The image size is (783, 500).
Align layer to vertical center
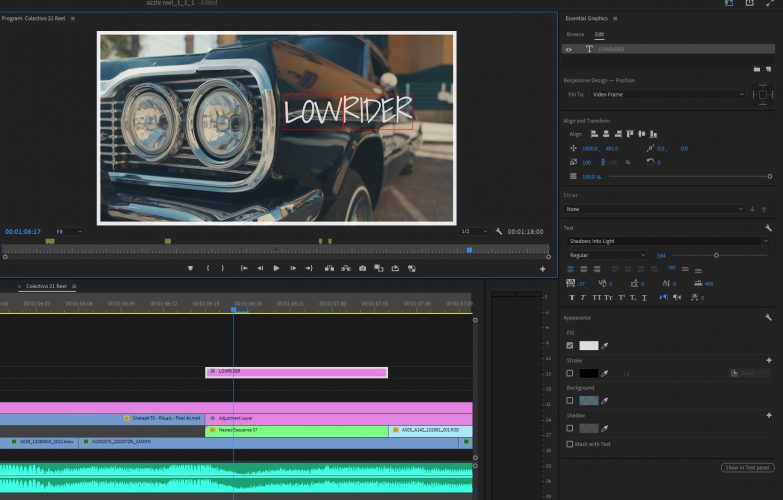coord(642,134)
